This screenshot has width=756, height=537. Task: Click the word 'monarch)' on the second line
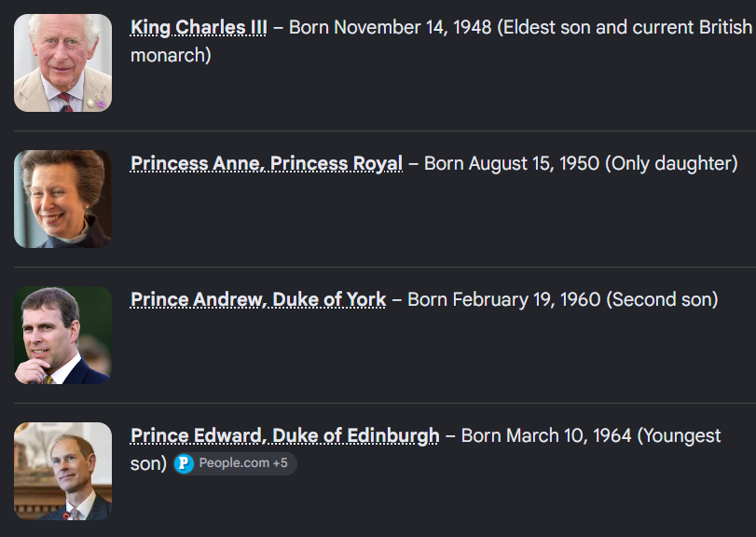tap(172, 55)
